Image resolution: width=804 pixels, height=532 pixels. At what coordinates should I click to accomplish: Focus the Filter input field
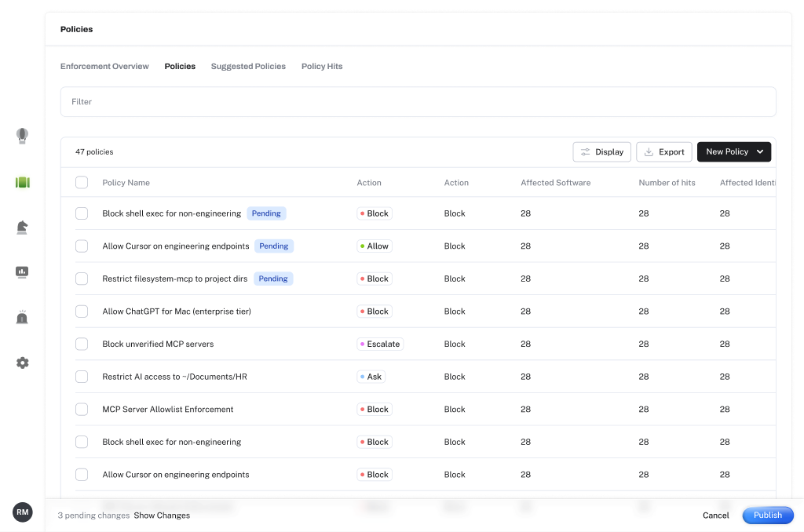click(418, 101)
